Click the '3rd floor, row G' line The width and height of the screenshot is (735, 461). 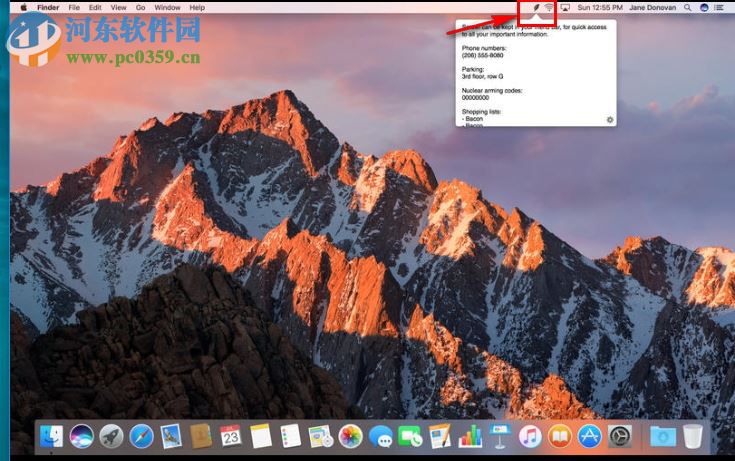click(x=482, y=76)
